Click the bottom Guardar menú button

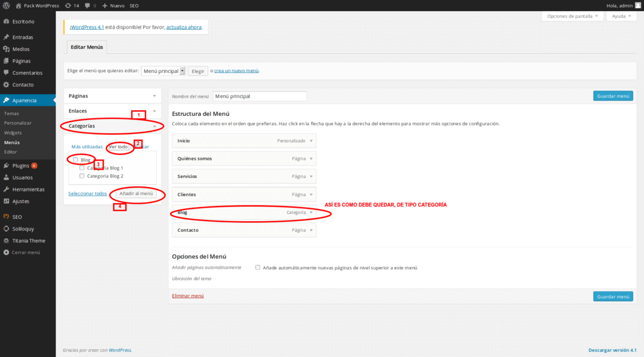tap(613, 296)
